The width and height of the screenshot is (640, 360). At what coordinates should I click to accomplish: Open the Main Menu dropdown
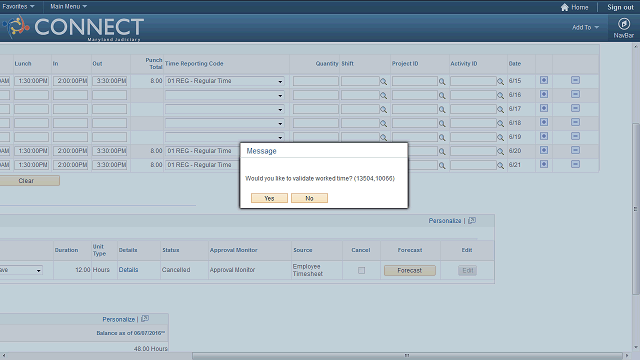click(x=68, y=7)
